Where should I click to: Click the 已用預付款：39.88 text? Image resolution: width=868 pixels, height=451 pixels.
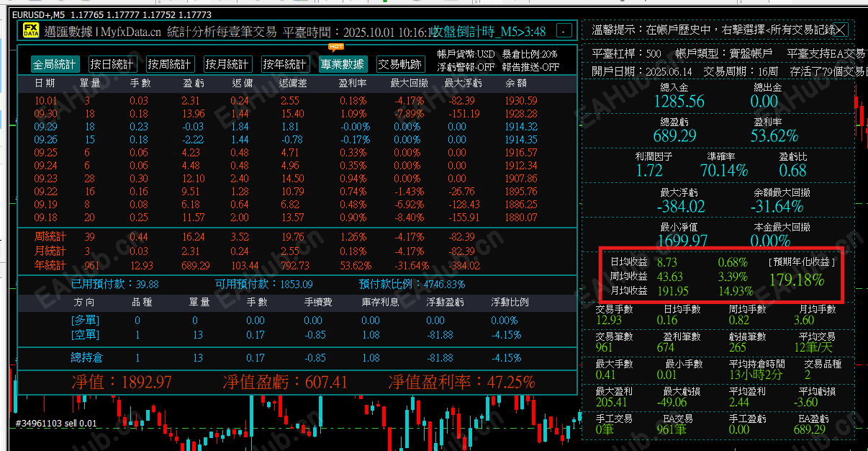(x=115, y=285)
